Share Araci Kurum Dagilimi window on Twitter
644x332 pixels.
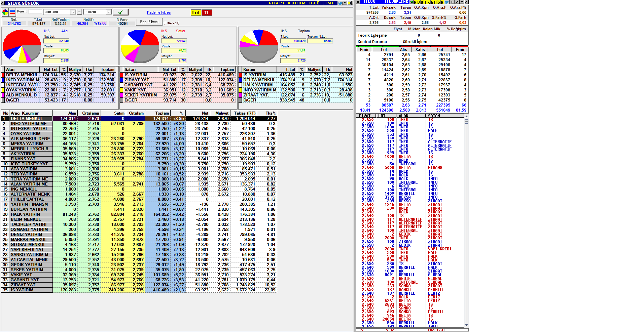pos(340,3)
